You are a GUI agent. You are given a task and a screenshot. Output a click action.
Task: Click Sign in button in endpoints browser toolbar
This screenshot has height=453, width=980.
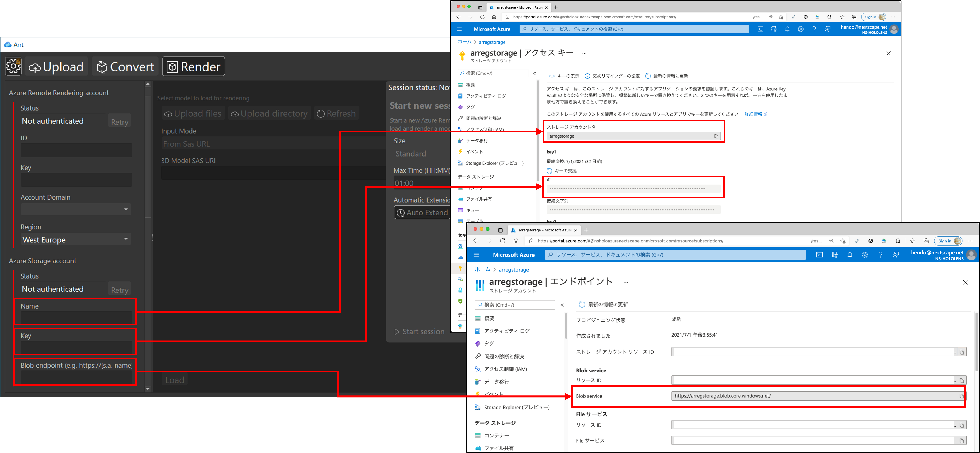948,241
